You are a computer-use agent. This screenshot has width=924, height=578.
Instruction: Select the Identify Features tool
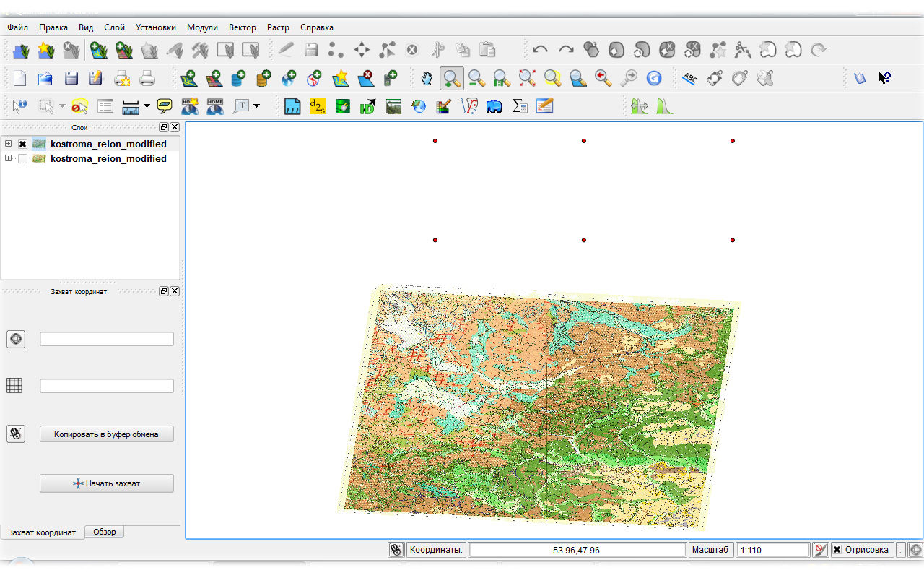pos(19,107)
